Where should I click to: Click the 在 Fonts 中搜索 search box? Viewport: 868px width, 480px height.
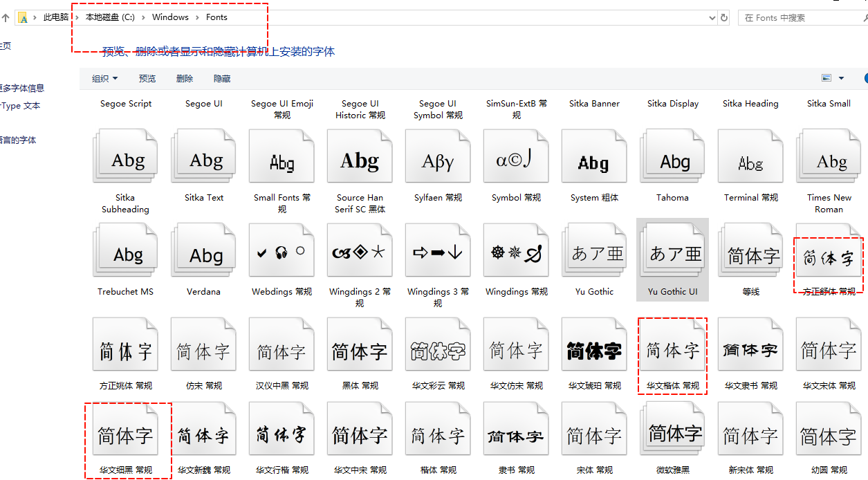coord(802,17)
